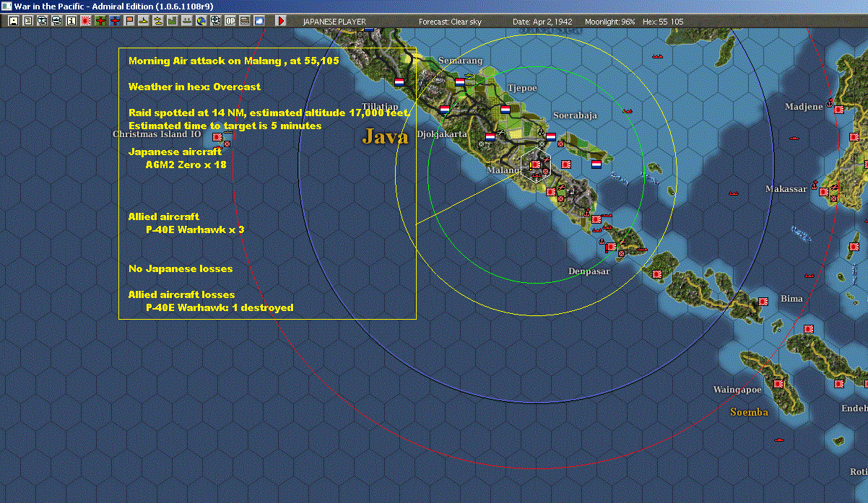Click the red play arrow button
Image resolution: width=868 pixels, height=503 pixels.
[x=281, y=21]
